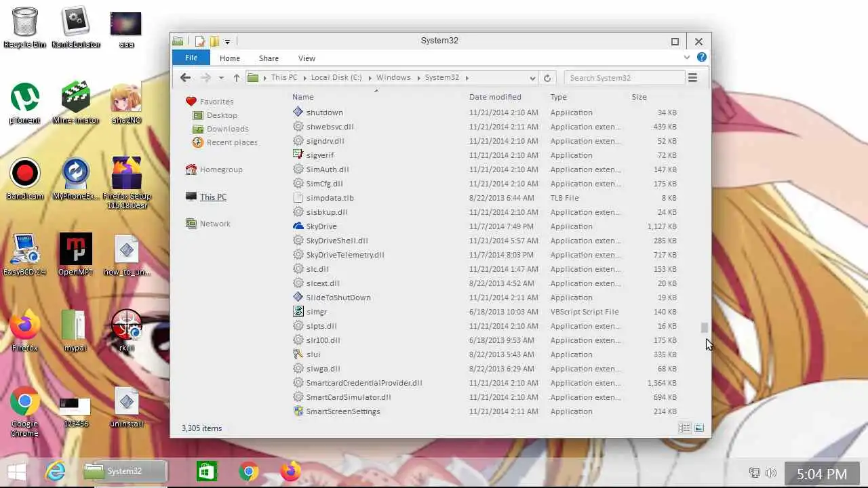Click the Properties quick access toolbar icon
This screenshot has height=488, width=868.
pyautogui.click(x=200, y=41)
